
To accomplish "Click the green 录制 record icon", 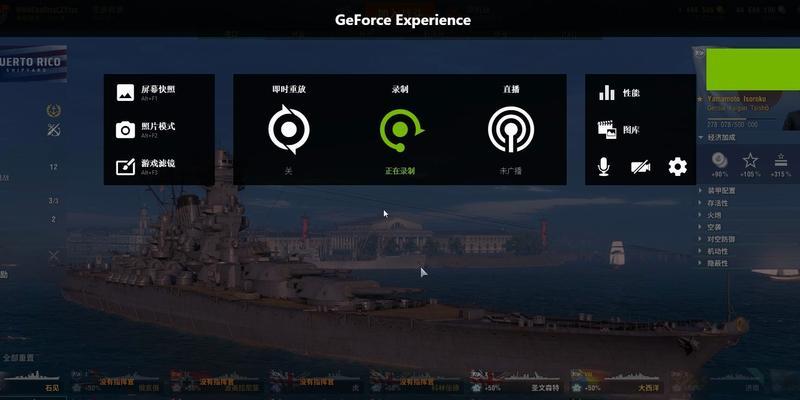I will point(401,130).
